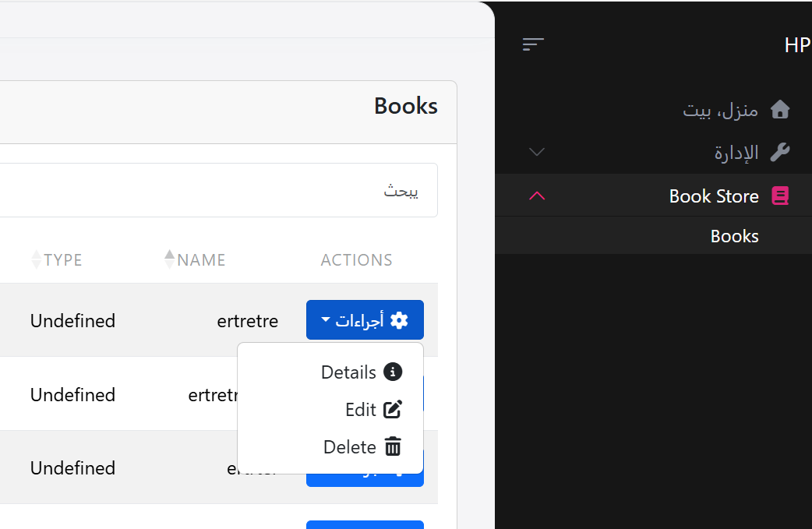Viewport: 812px width, 529px height.
Task: Open Books item in sidebar
Action: point(654,236)
